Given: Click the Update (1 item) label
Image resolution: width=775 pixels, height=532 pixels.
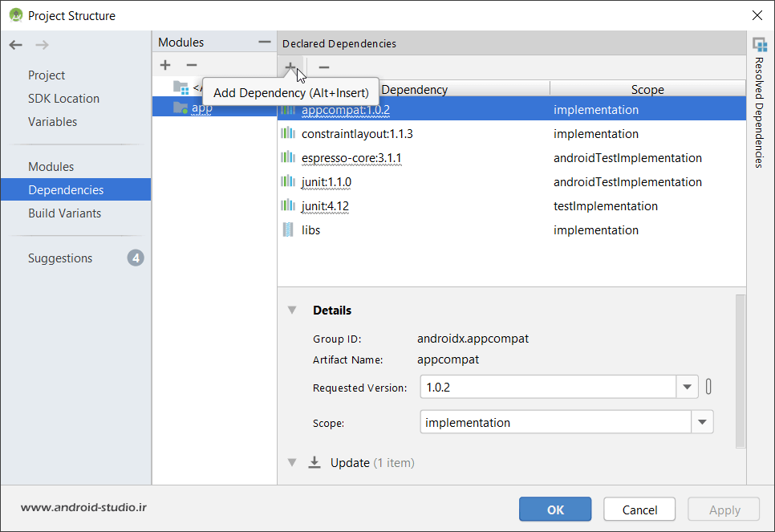Looking at the screenshot, I should [372, 463].
